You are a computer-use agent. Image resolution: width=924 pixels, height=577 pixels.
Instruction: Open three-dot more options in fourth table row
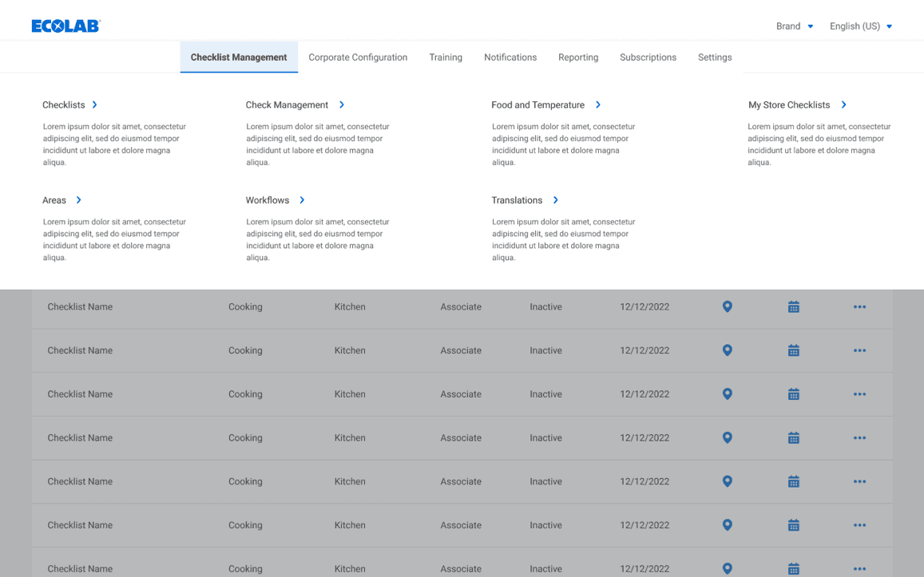pyautogui.click(x=860, y=437)
